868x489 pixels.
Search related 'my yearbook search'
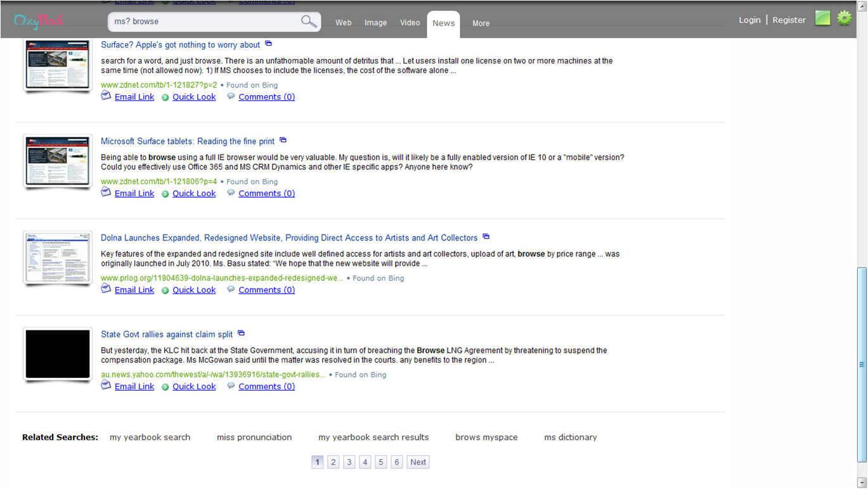150,437
